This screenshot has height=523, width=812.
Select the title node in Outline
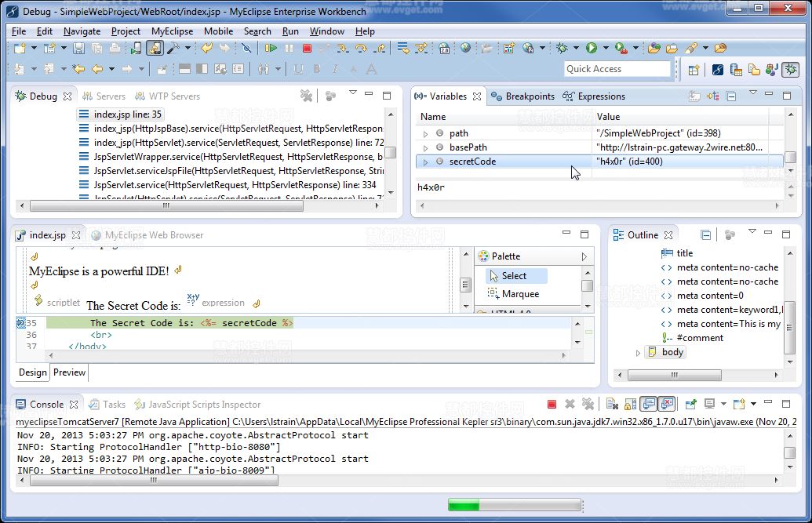tap(677, 253)
